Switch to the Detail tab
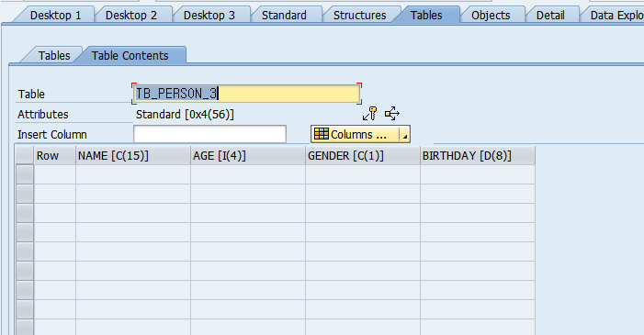Viewport: 644px width, 335px height. [x=550, y=16]
